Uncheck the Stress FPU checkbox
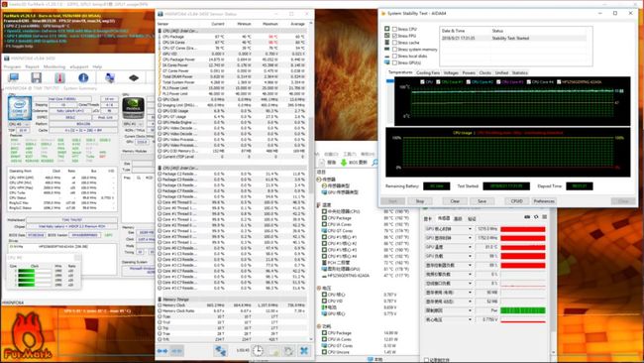644x363 pixels. (x=394, y=36)
